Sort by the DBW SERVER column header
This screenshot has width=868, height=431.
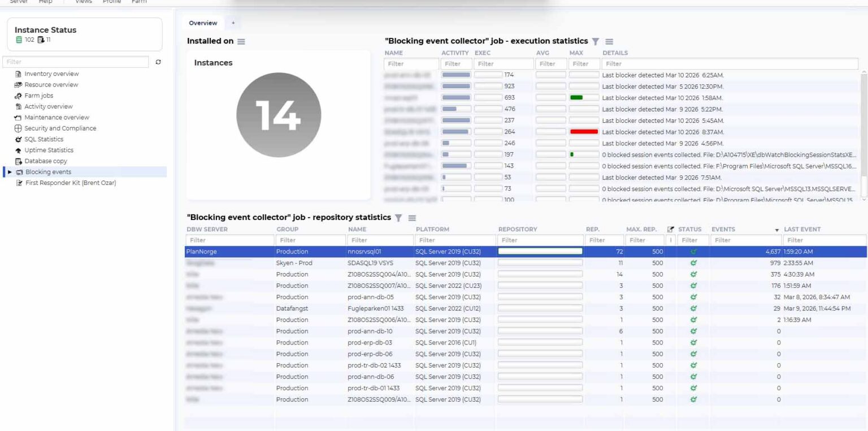[207, 229]
